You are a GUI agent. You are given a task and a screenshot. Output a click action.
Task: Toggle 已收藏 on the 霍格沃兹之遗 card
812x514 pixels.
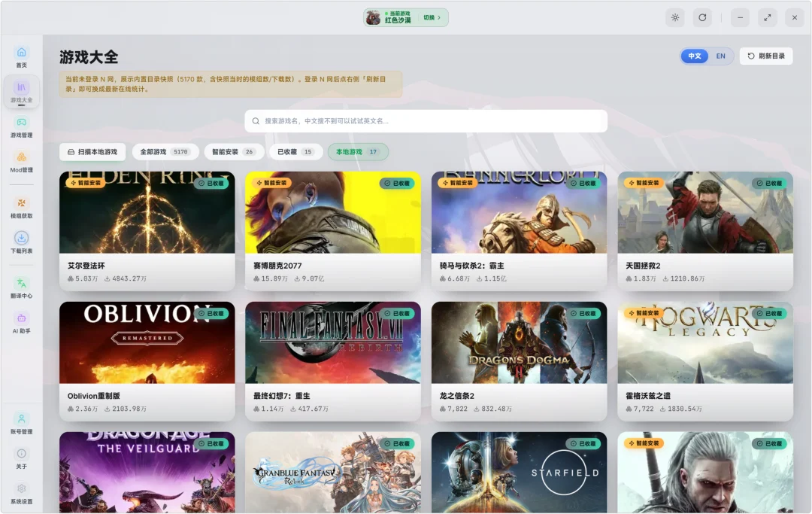[x=769, y=314]
